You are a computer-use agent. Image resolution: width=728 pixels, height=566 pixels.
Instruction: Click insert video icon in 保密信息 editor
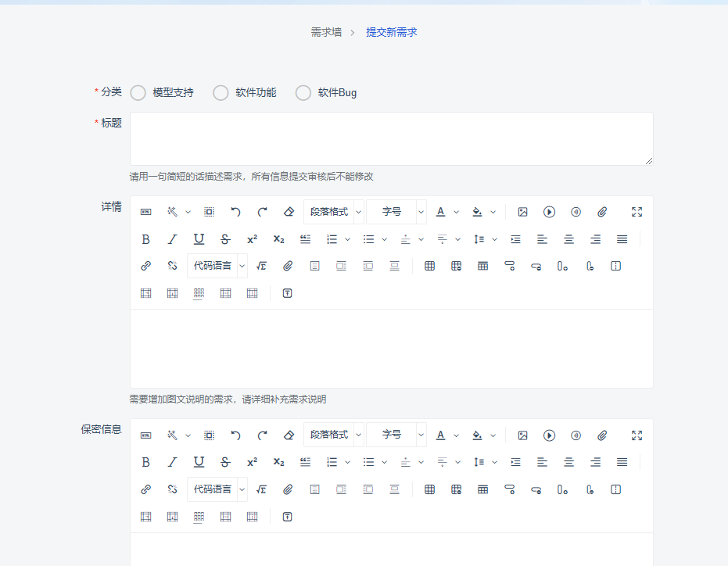550,435
